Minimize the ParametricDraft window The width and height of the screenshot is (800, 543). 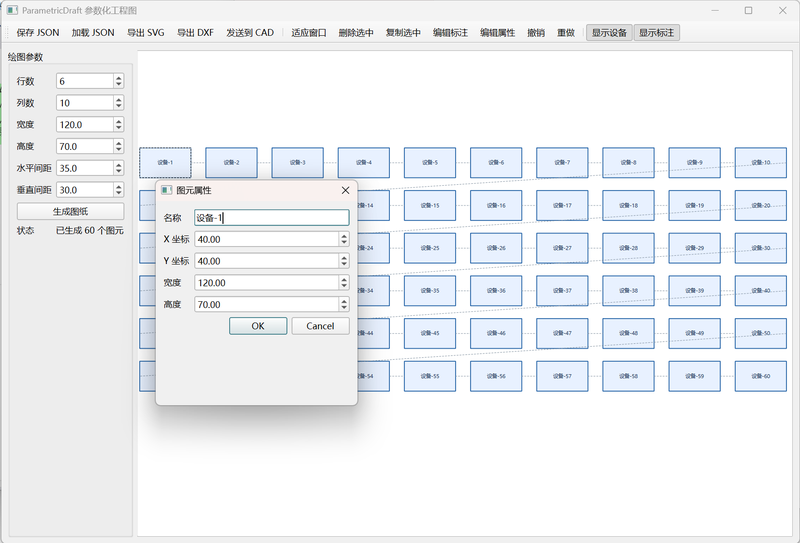(x=715, y=10)
